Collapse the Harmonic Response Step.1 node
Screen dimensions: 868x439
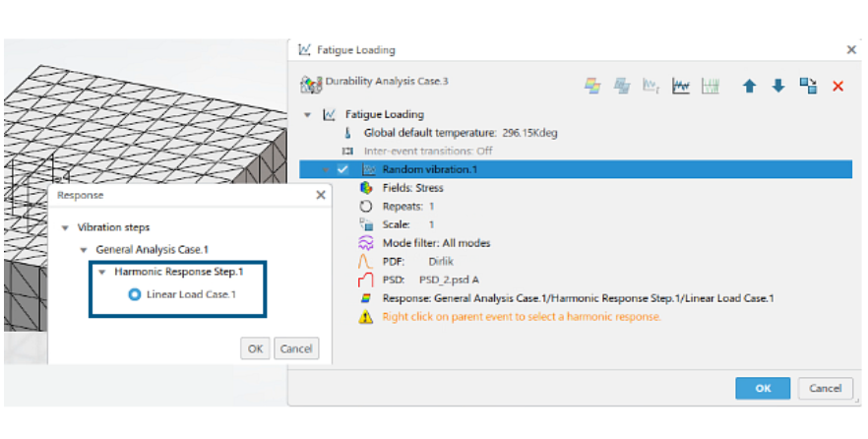click(x=102, y=272)
